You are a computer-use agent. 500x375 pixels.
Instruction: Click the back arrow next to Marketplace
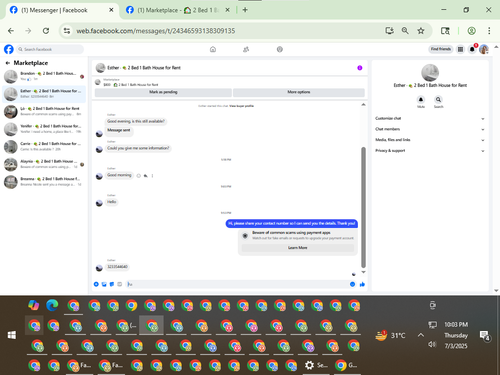[x=8, y=63]
